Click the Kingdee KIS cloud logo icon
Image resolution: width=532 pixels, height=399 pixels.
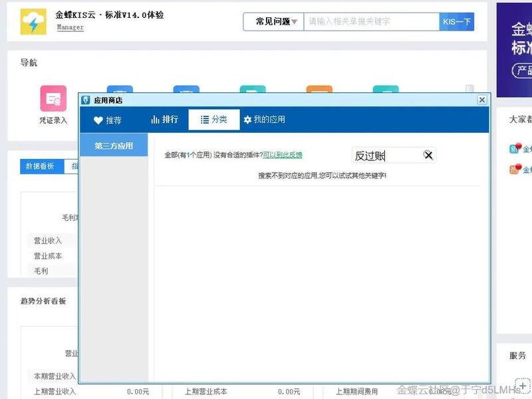33,22
